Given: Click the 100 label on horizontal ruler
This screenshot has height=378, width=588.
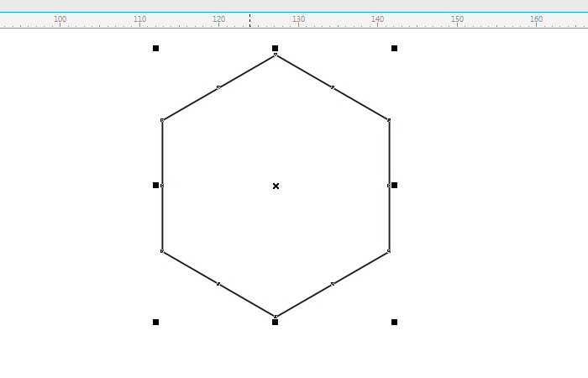Looking at the screenshot, I should click(60, 18).
